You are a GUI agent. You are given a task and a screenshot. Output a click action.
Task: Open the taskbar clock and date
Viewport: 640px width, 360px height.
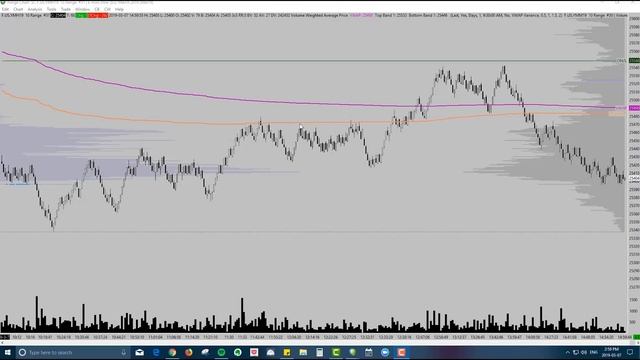pyautogui.click(x=611, y=352)
